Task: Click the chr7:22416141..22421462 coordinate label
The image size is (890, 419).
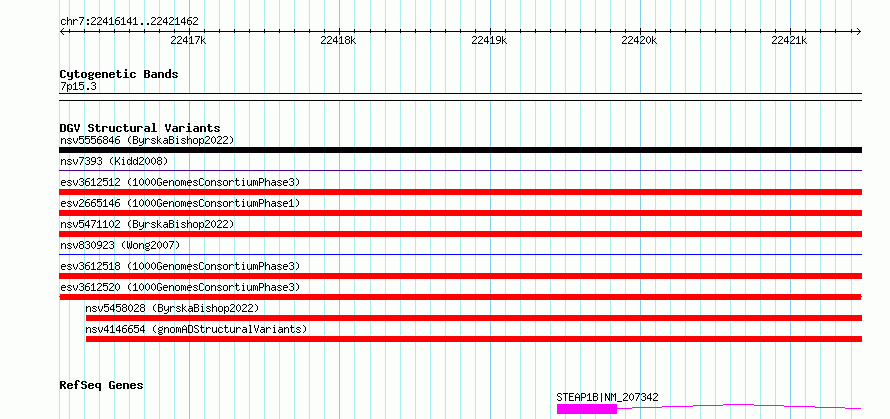Action: tap(129, 22)
